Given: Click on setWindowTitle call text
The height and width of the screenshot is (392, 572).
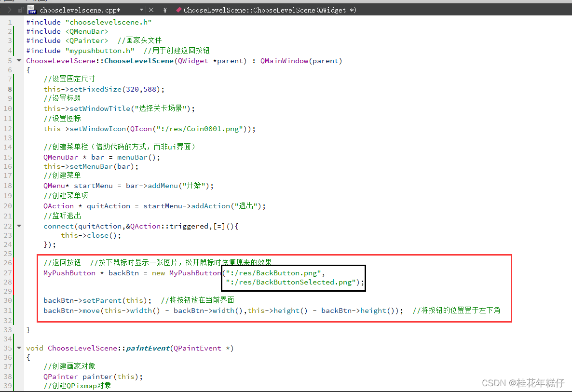Looking at the screenshot, I should pos(100,108).
